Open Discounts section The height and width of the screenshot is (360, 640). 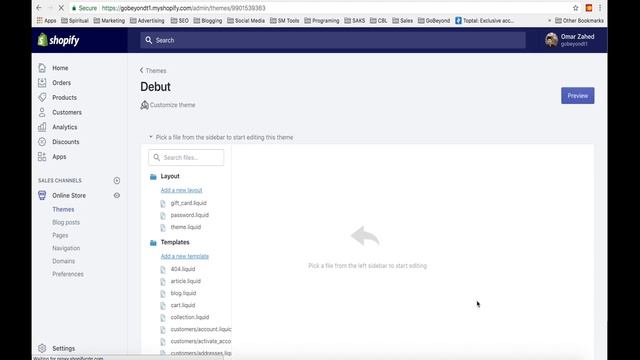coord(65,142)
